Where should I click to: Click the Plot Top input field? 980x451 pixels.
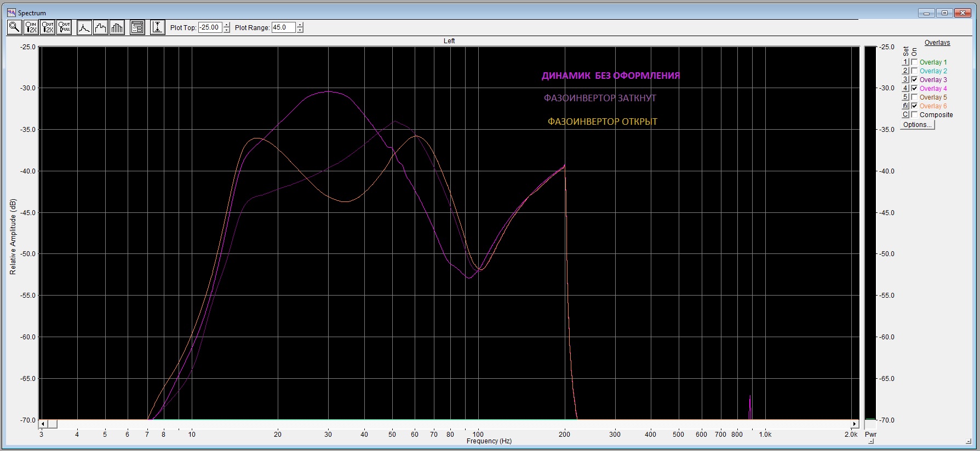(210, 27)
